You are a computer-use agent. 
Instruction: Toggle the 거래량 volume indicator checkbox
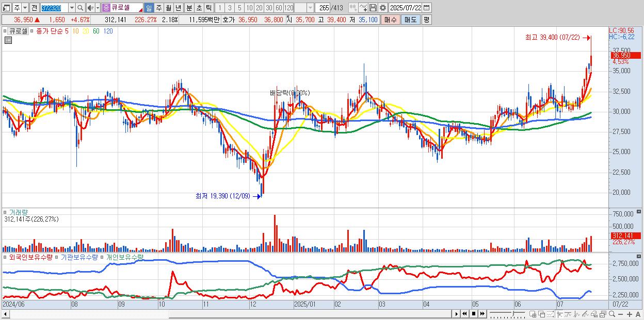[x=5, y=212]
